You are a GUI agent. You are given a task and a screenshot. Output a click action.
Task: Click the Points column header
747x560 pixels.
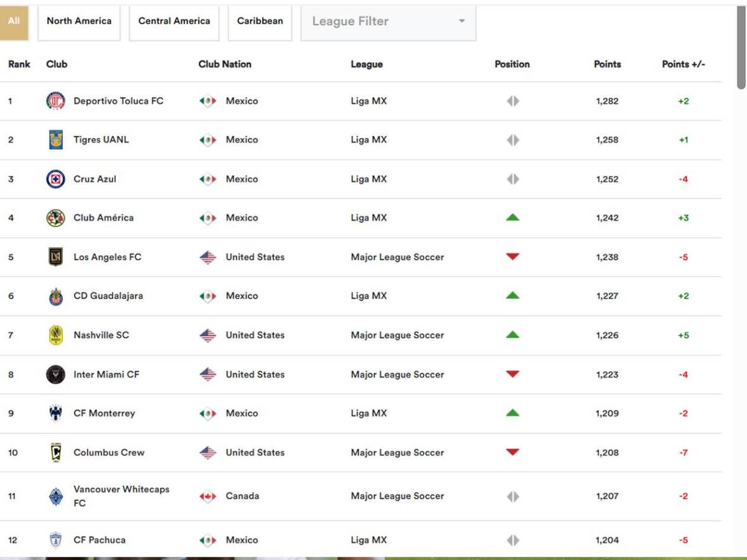pos(607,64)
